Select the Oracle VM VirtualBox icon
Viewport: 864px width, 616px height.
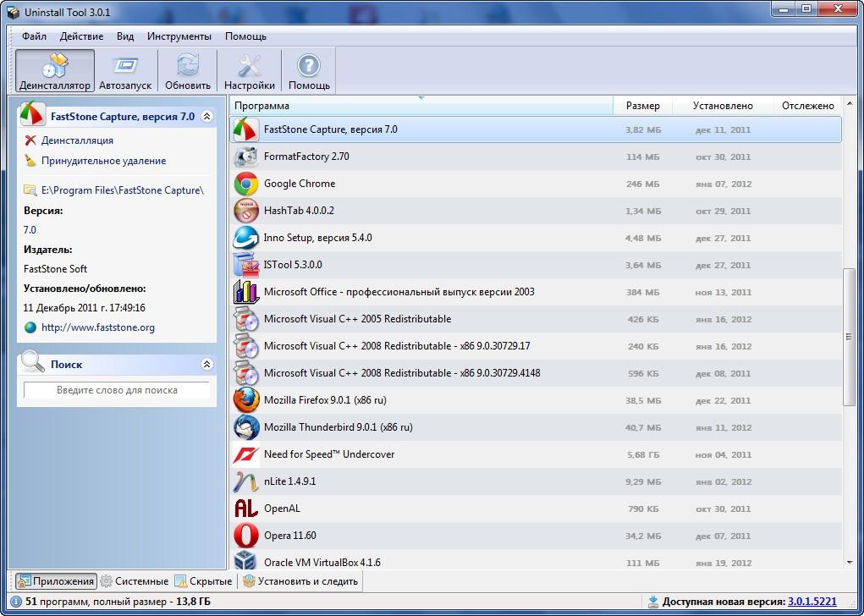click(x=245, y=561)
